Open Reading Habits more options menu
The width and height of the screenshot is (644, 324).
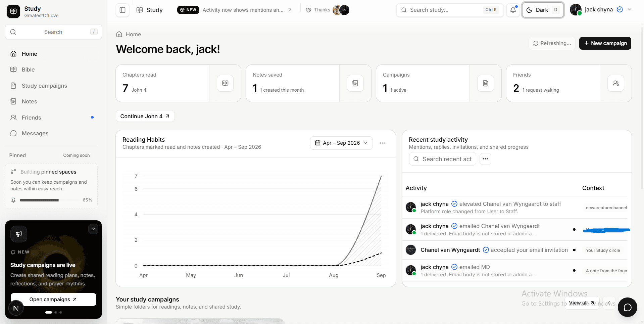tap(382, 143)
